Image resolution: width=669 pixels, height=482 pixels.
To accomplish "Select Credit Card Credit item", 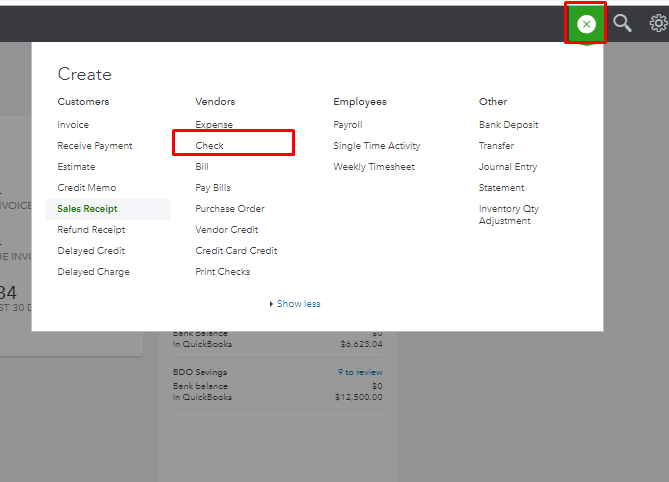I will [236, 251].
